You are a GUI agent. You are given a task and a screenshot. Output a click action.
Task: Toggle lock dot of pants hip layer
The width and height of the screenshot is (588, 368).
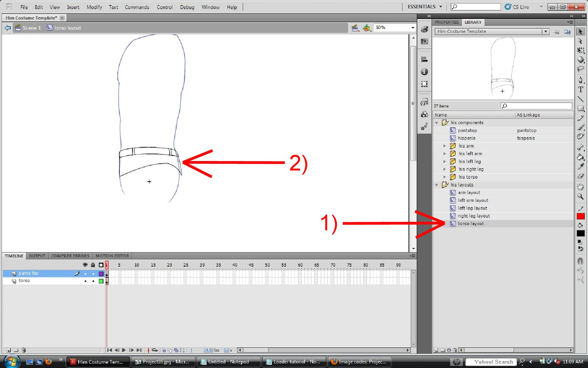click(93, 274)
